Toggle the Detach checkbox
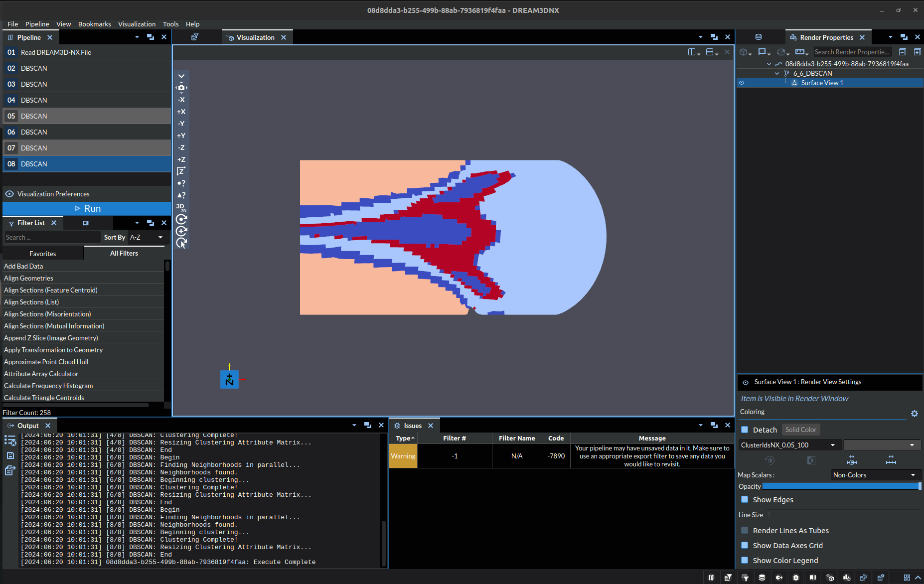The image size is (924, 584). pyautogui.click(x=745, y=430)
